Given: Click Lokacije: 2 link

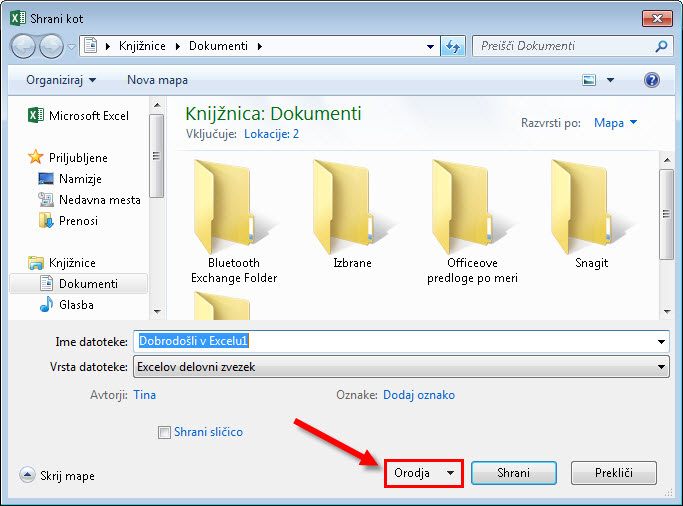Looking at the screenshot, I should [271, 134].
